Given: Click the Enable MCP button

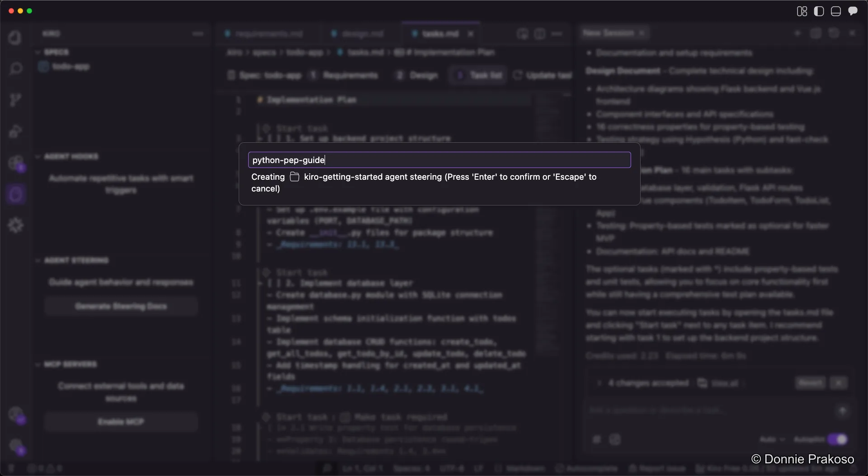Looking at the screenshot, I should [121, 422].
